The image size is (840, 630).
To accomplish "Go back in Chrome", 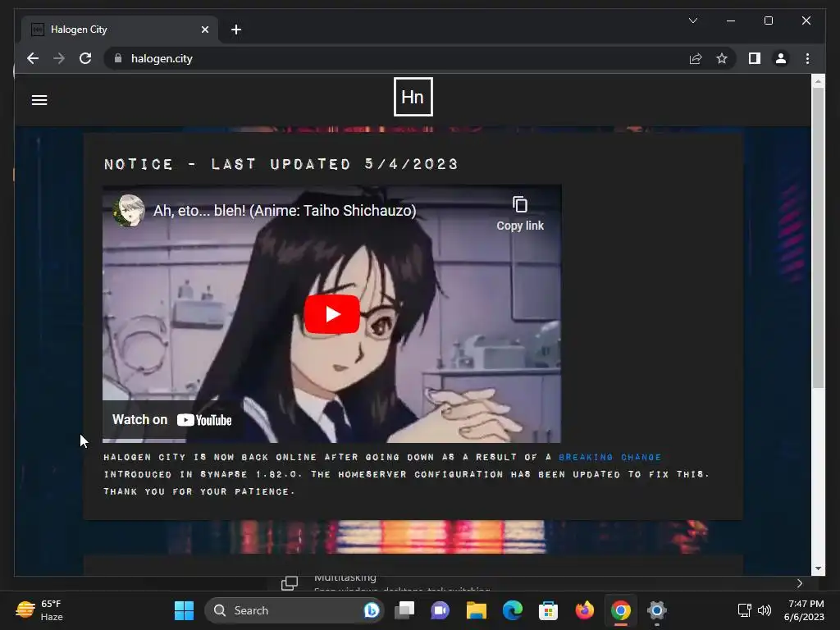I will (x=33, y=58).
